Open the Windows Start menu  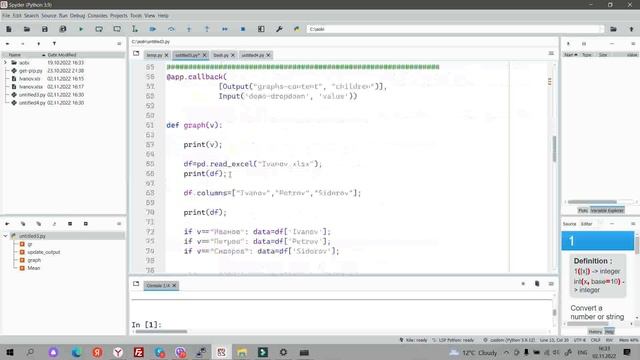pyautogui.click(x=9, y=352)
